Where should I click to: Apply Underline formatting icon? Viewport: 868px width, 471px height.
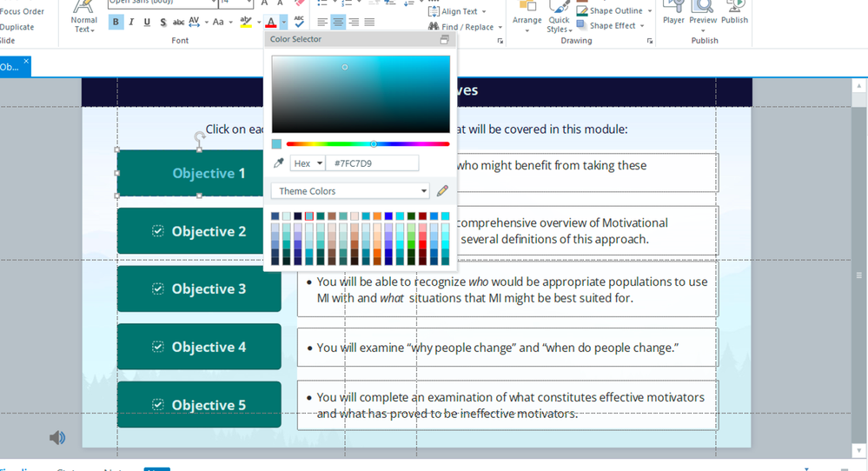[147, 22]
